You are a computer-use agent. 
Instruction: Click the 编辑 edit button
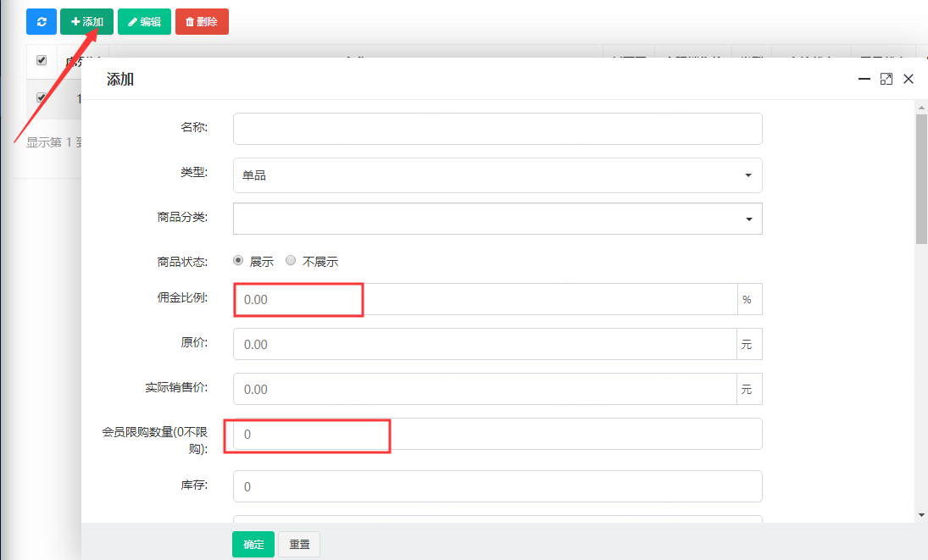pyautogui.click(x=144, y=22)
